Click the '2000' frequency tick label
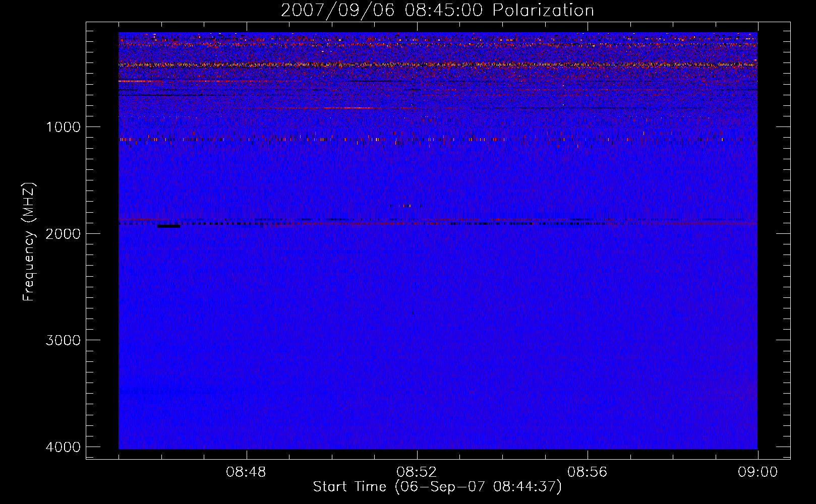This screenshot has height=504, width=816. [x=63, y=234]
